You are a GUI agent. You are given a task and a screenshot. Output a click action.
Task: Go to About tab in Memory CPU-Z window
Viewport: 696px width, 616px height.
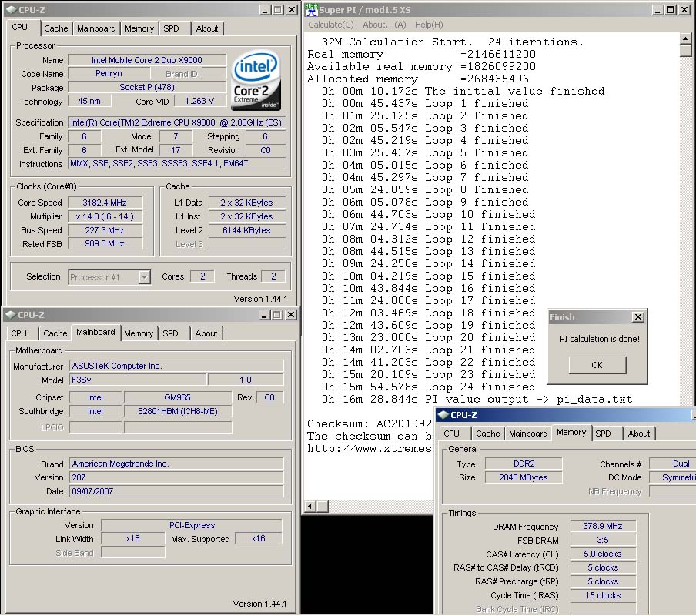tap(639, 434)
